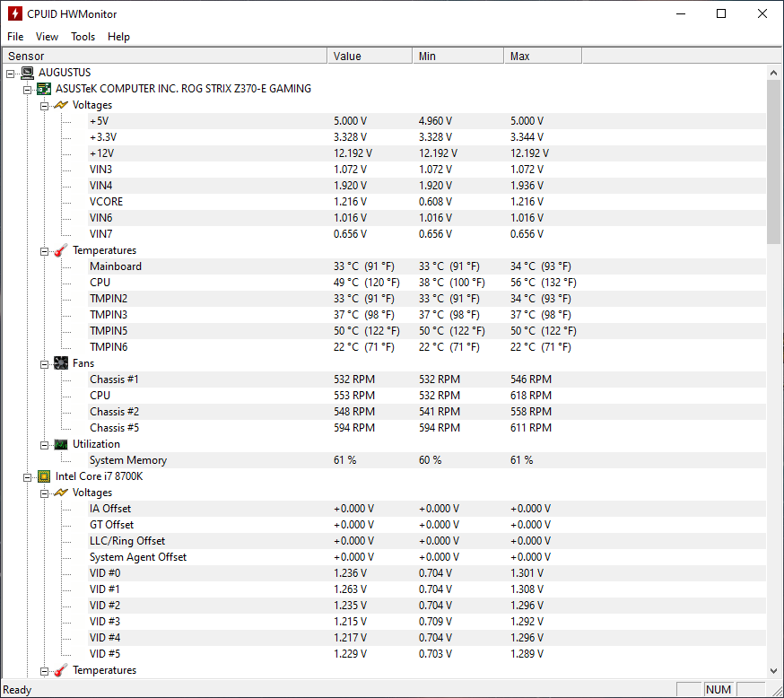Screen dimensions: 784x698
Task: Open the Tools menu
Action: click(83, 37)
